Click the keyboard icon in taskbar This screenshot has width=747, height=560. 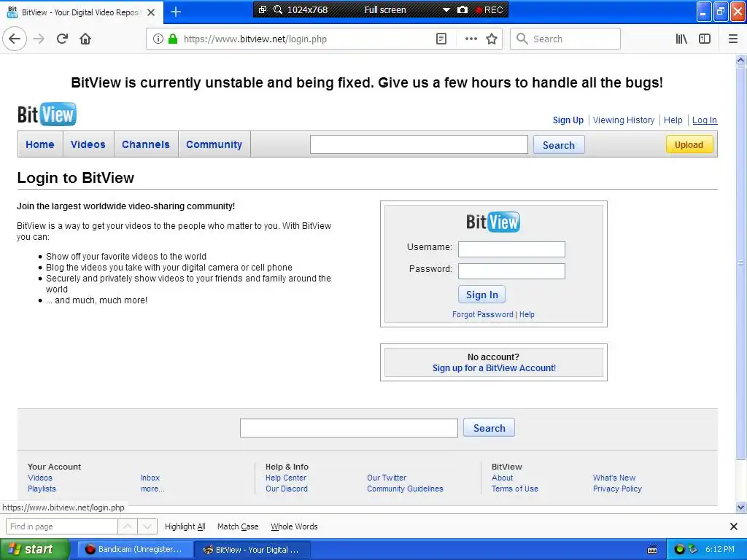click(x=652, y=550)
